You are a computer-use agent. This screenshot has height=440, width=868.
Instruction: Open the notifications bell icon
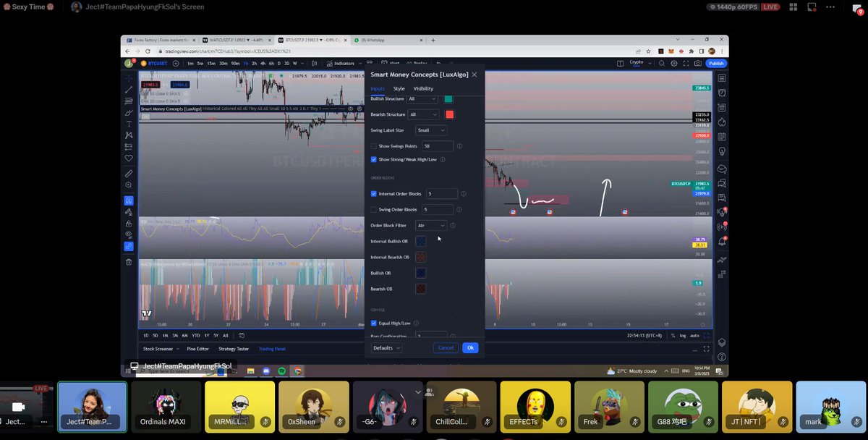(x=722, y=240)
